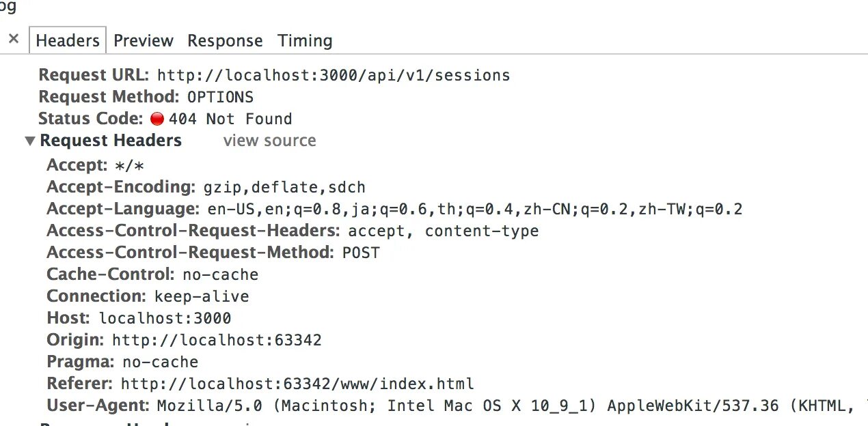Image resolution: width=868 pixels, height=426 pixels.
Task: Click the Host localhost:3000 value
Action: [165, 318]
